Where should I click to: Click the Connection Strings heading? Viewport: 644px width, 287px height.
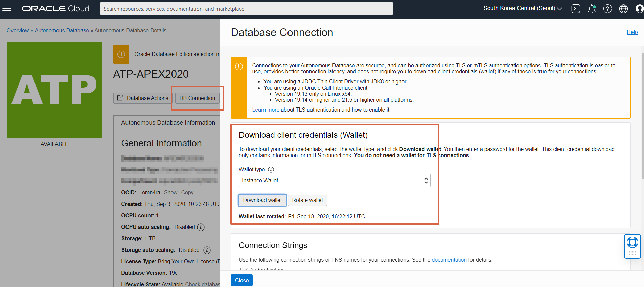[273, 245]
